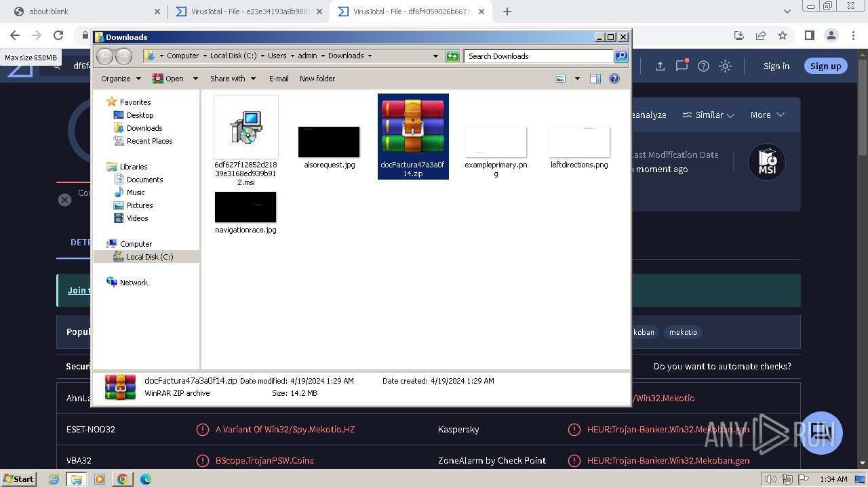Toggle VirusTotal light/dark theme icon
The image size is (868, 488).
(725, 66)
